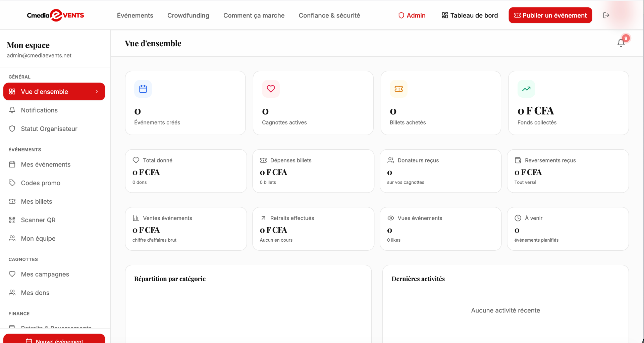Click the shield icon next to Admin

(x=401, y=15)
